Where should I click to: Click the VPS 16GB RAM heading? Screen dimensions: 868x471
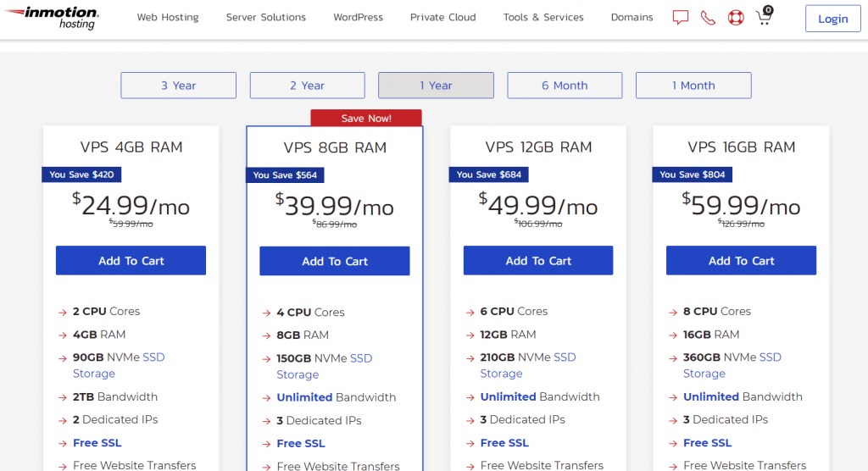click(x=741, y=147)
